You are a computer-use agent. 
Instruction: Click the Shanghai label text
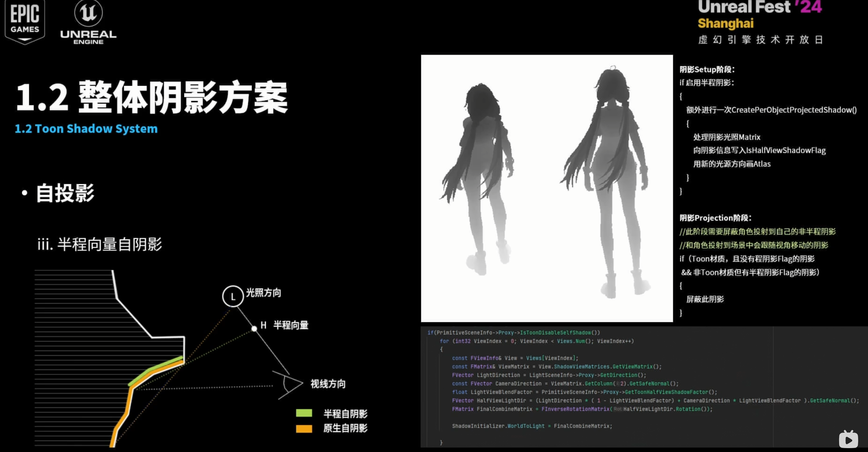pos(726,24)
